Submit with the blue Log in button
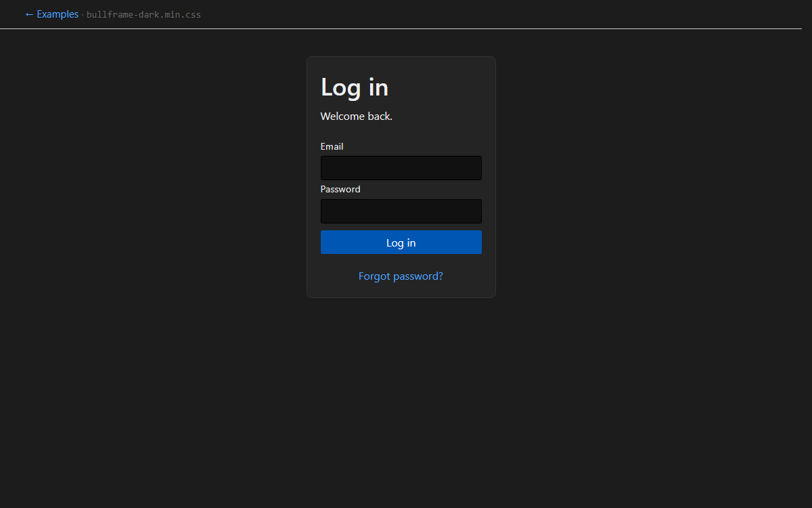Image resolution: width=812 pixels, height=508 pixels. [401, 242]
